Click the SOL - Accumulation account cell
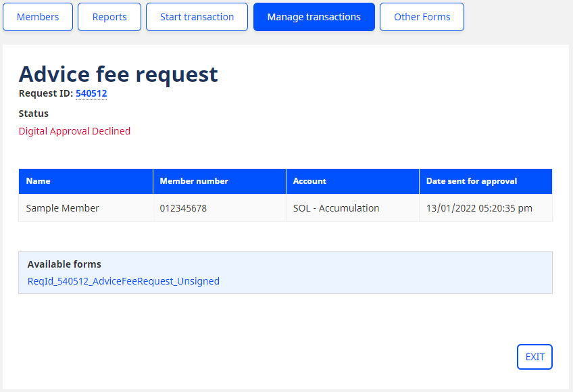 [335, 208]
